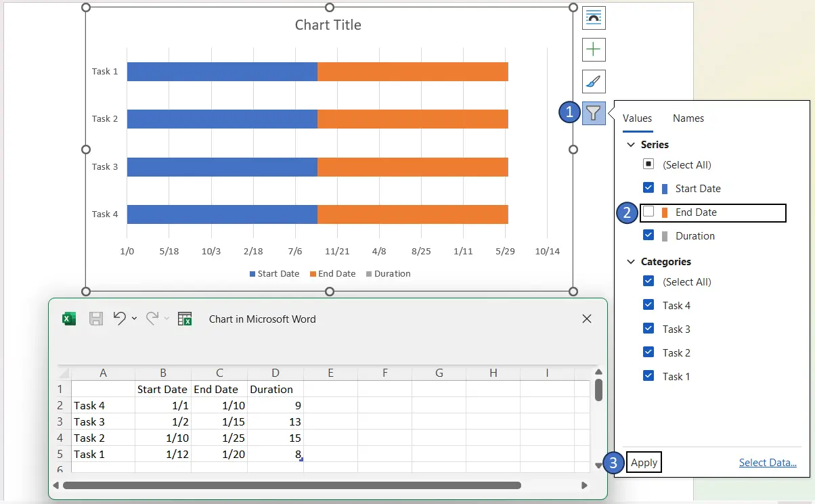Click the Task 2 axis label on chart

[x=105, y=119]
